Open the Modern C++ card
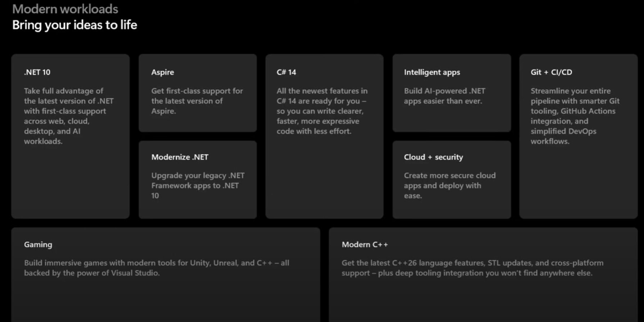The image size is (644, 322). [x=483, y=275]
